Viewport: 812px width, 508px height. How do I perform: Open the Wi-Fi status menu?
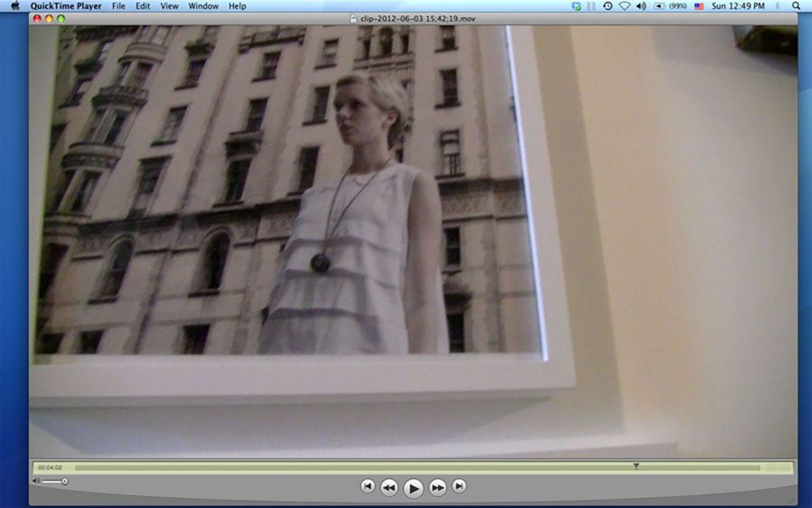point(624,6)
